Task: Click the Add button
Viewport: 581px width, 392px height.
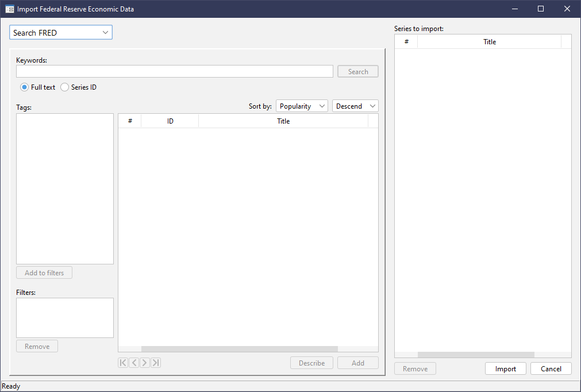Action: tap(358, 363)
